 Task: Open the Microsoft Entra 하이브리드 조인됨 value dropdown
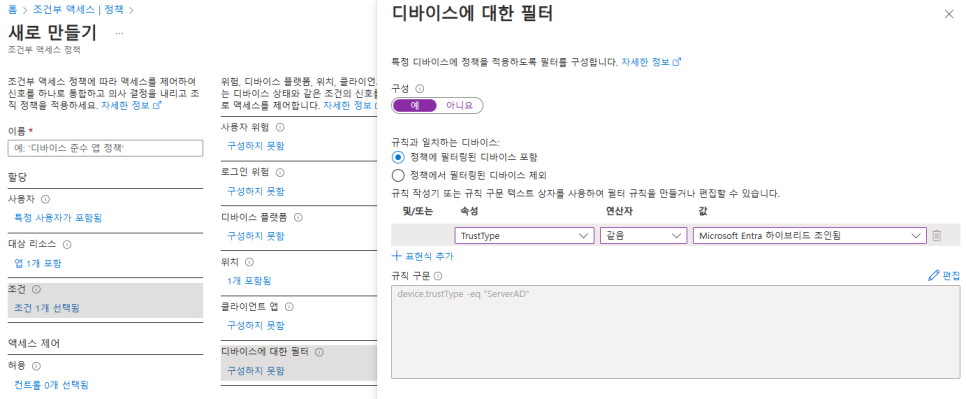tap(810, 236)
